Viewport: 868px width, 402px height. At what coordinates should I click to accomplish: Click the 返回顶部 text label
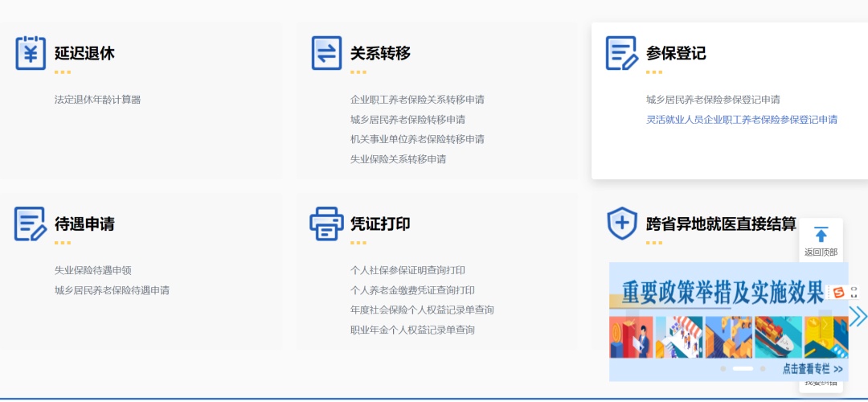click(x=821, y=252)
